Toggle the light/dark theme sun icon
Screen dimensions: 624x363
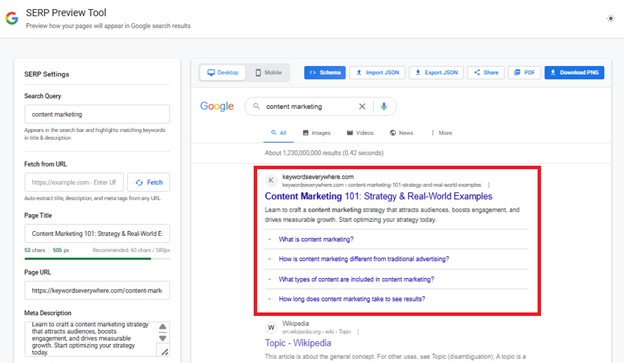pos(610,19)
